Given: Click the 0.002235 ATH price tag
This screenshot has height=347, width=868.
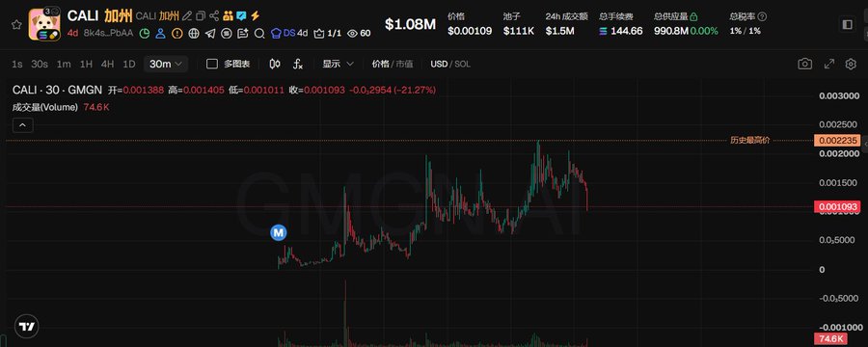Looking at the screenshot, I should tap(836, 141).
